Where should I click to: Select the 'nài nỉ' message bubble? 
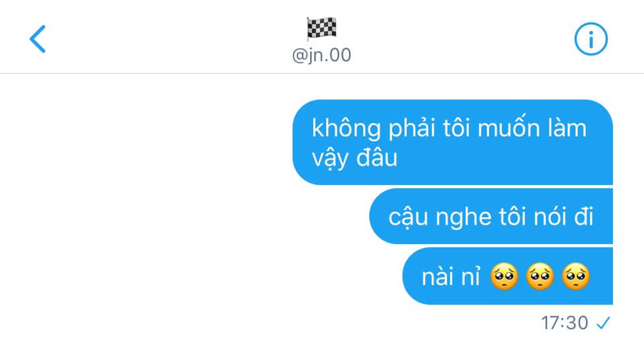pyautogui.click(x=508, y=276)
